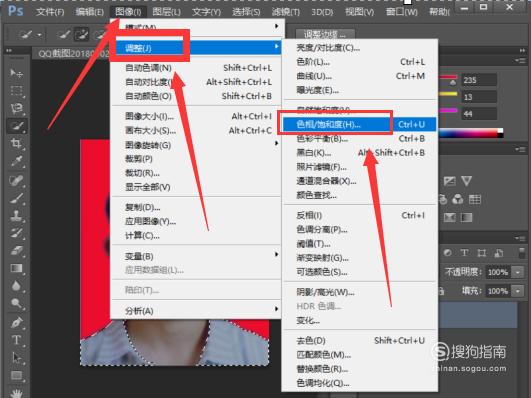Viewport: 531px width, 398px height.
Task: Select the Blur tool
Action: coord(16,286)
